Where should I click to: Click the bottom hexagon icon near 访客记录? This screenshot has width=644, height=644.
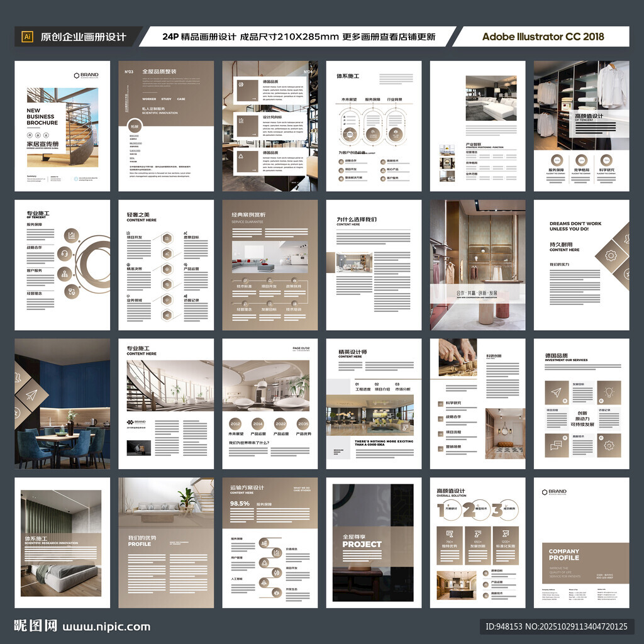coord(167,315)
